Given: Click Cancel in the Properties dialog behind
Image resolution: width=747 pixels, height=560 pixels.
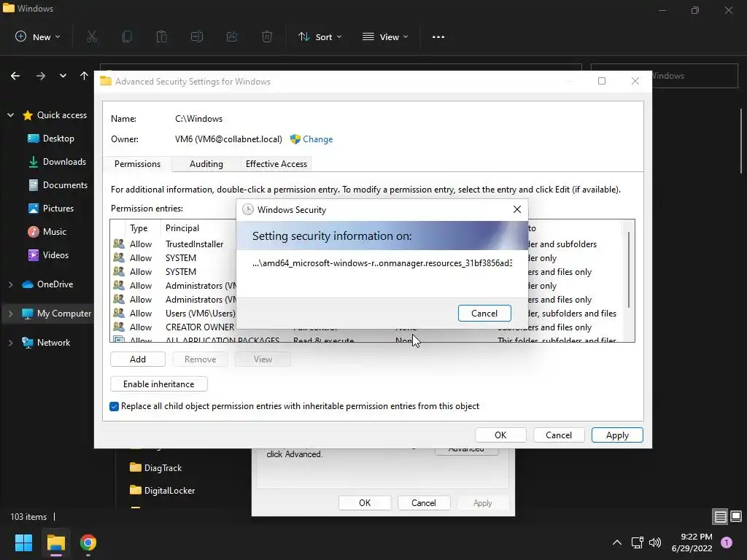Looking at the screenshot, I should (424, 503).
